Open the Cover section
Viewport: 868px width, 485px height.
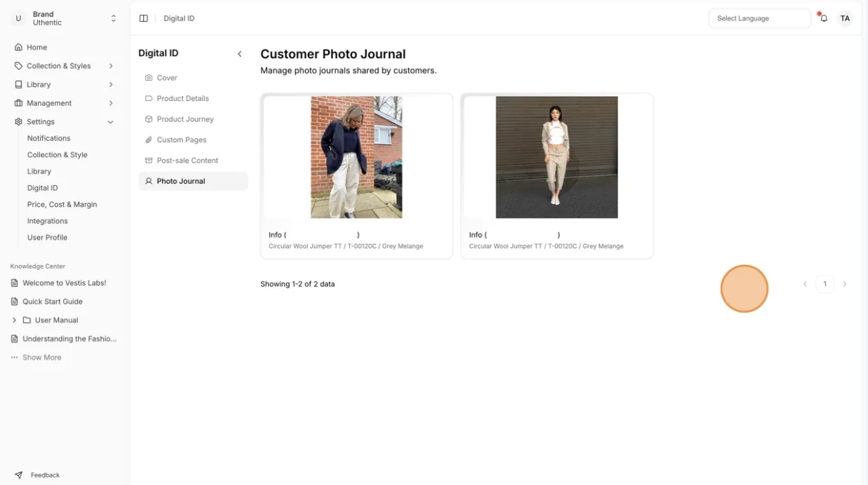(194, 78)
